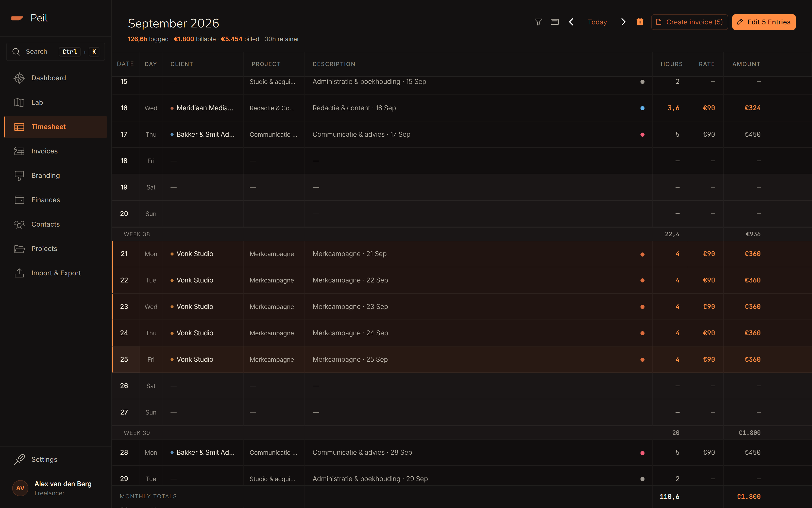
Task: Click the Search field
Action: click(x=55, y=52)
